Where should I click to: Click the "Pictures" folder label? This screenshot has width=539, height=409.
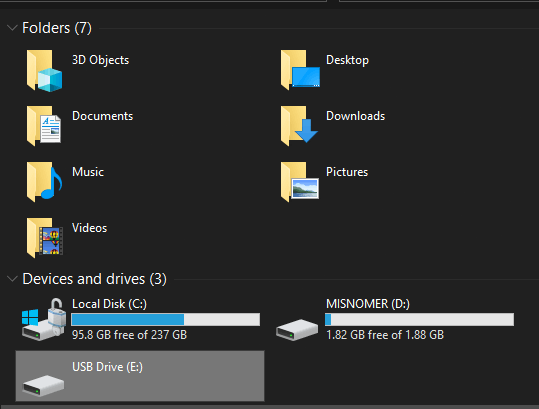tap(347, 172)
